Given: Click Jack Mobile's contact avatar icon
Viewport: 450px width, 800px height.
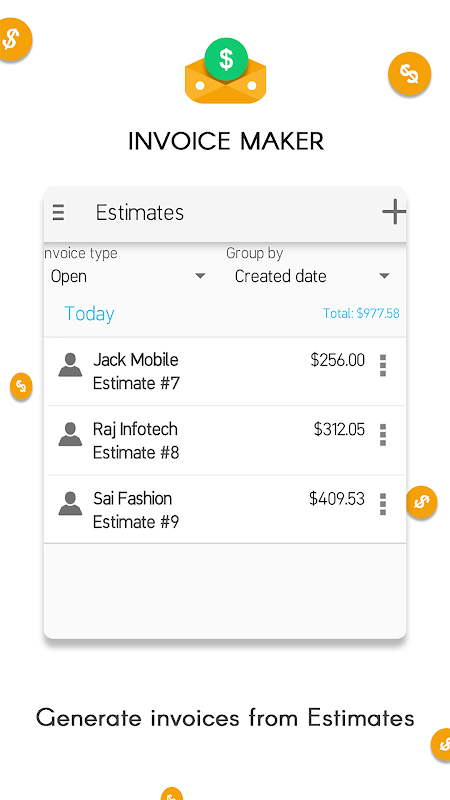Looking at the screenshot, I should pos(70,365).
